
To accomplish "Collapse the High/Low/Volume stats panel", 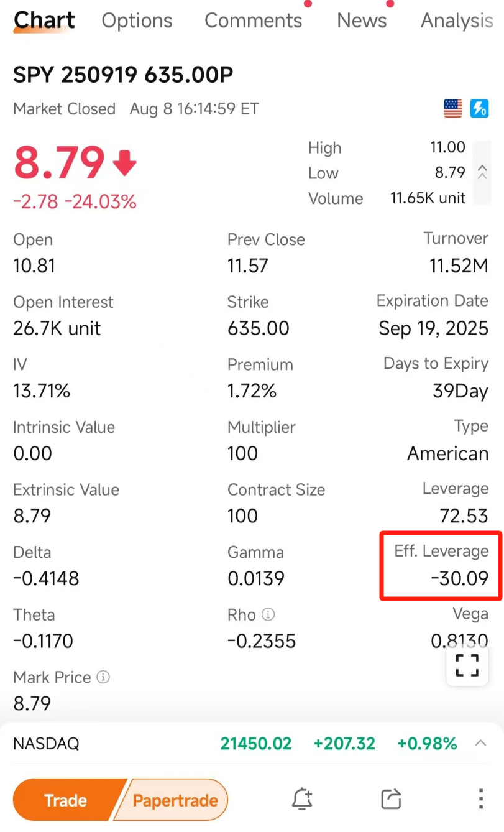I will point(482,173).
